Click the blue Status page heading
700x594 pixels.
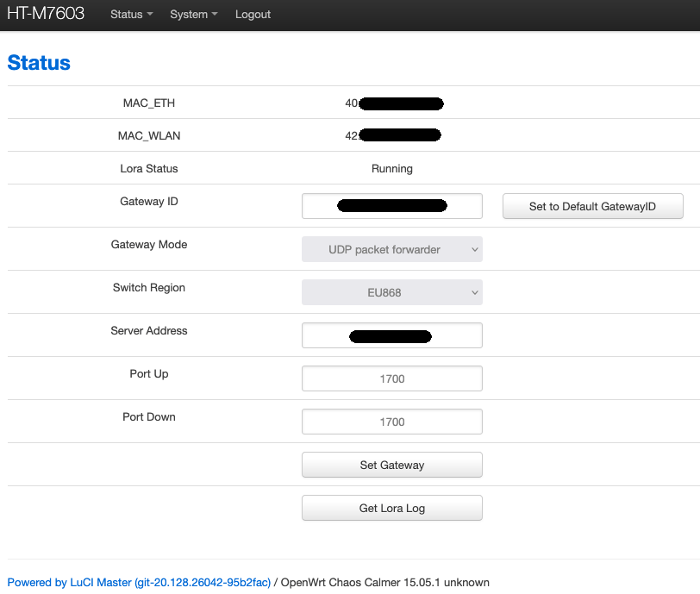point(39,63)
